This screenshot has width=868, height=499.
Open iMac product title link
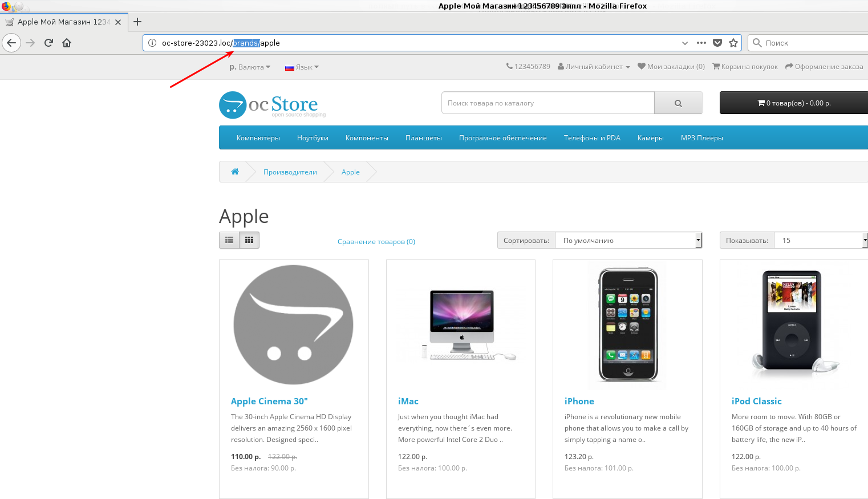point(408,401)
